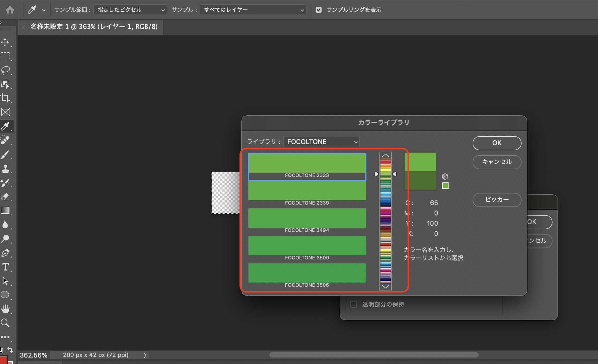The image size is (598, 364).
Task: Expand the status bar info arrow
Action: point(145,355)
